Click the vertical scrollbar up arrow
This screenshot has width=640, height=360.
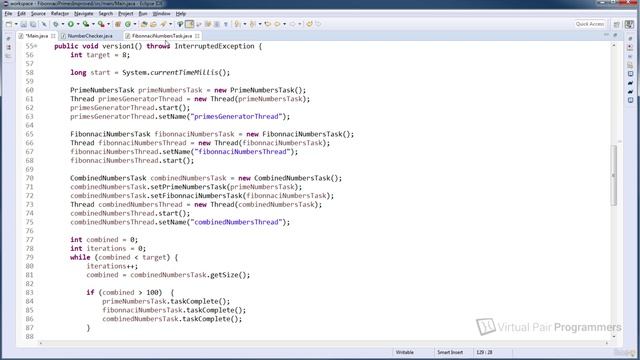pyautogui.click(x=613, y=45)
